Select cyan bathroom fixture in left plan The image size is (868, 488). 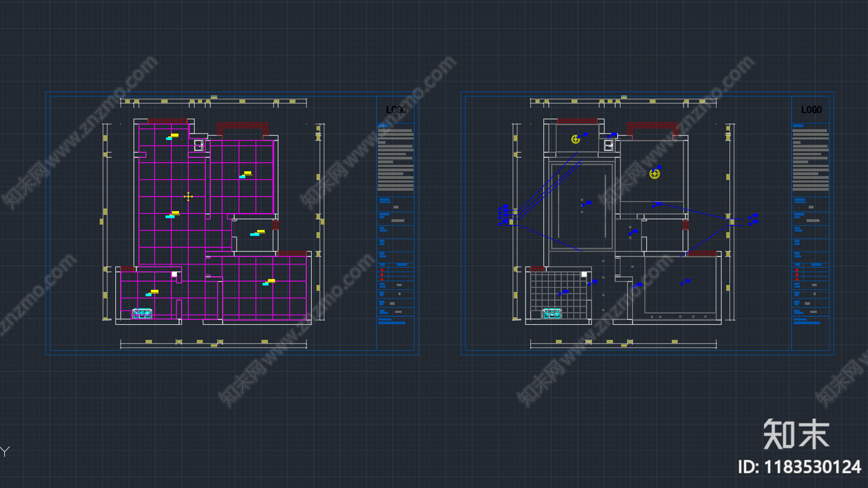coord(142,313)
